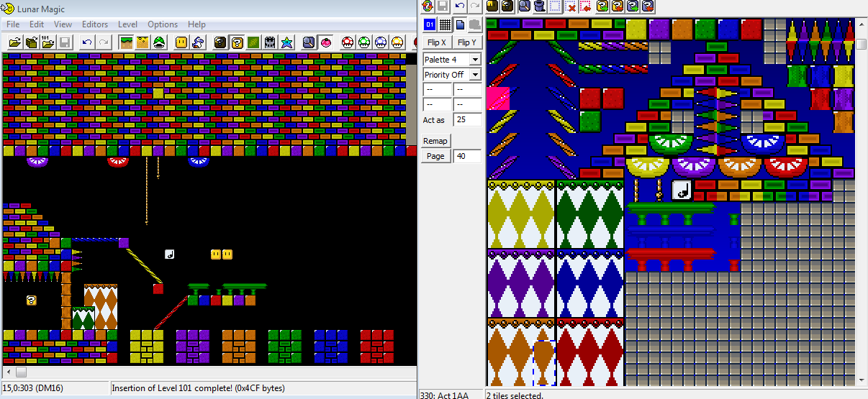Viewport: 868px width, 399px height.
Task: Toggle the grid display in Map16 editor
Action: [446, 24]
